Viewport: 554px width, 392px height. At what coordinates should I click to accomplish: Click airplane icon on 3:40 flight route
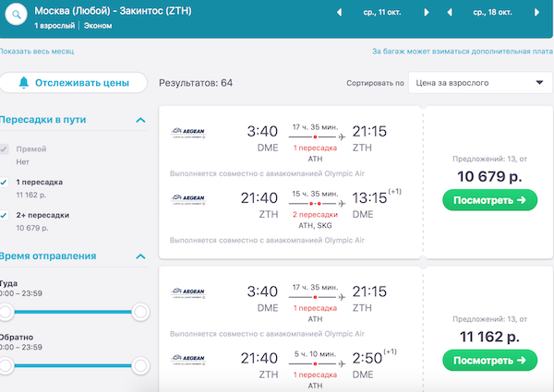341,137
